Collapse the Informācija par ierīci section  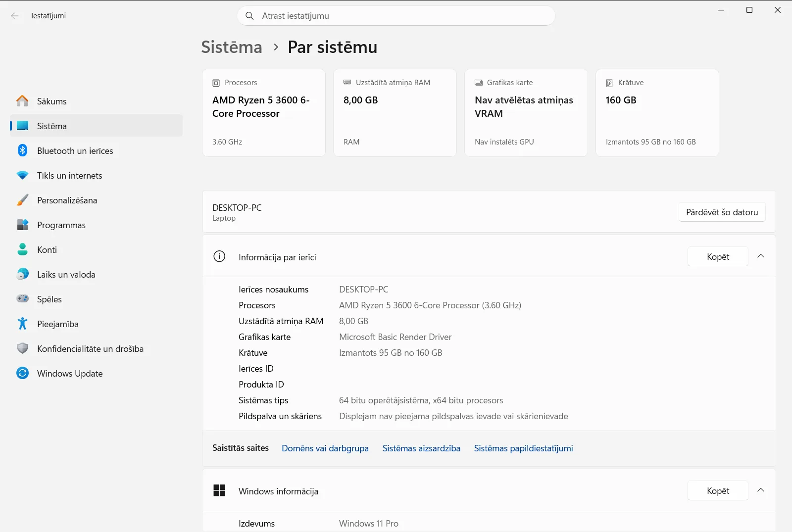pos(761,256)
